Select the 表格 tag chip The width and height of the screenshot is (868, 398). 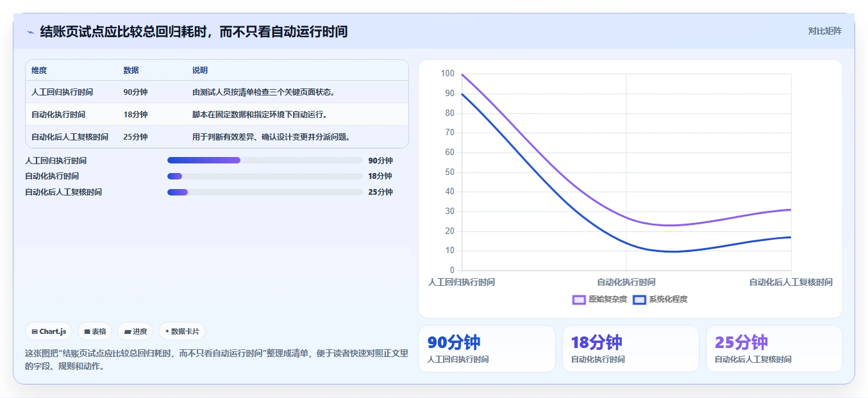[95, 331]
